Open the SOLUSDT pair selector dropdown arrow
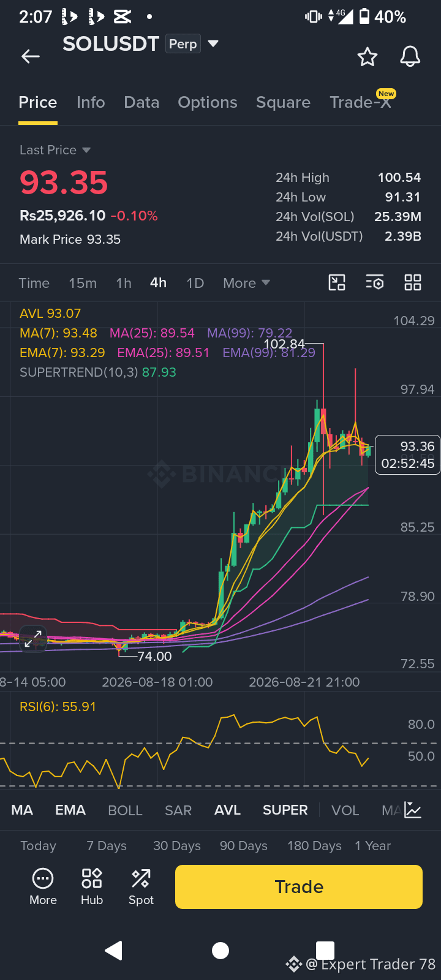Viewport: 441px width, 980px height. click(213, 43)
